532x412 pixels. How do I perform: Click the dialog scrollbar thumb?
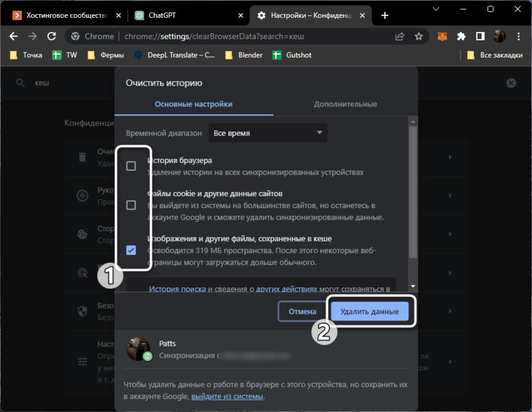click(x=413, y=192)
